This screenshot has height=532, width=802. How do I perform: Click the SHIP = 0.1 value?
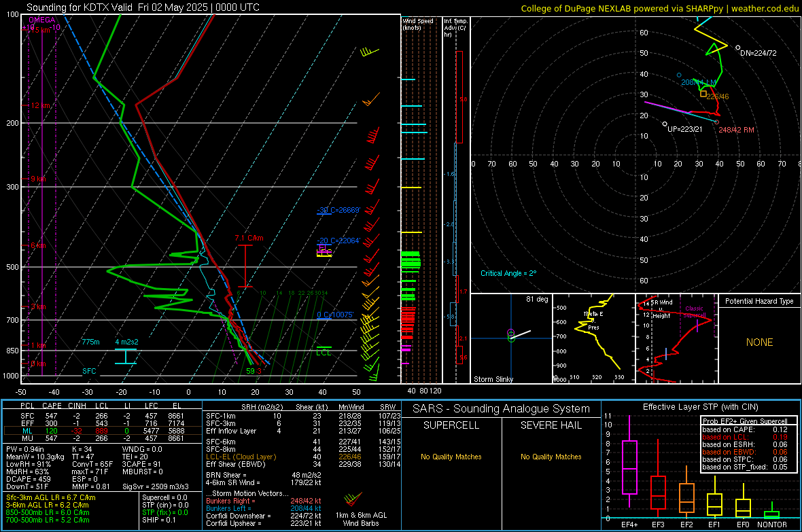(x=158, y=520)
